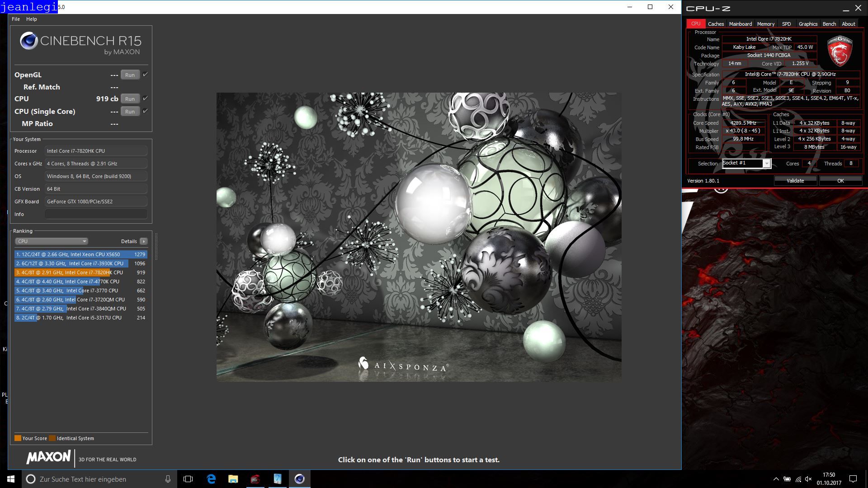Screen dimensions: 868x488
Task: Click the Cortana circle icon in taskbar
Action: pos(30,479)
